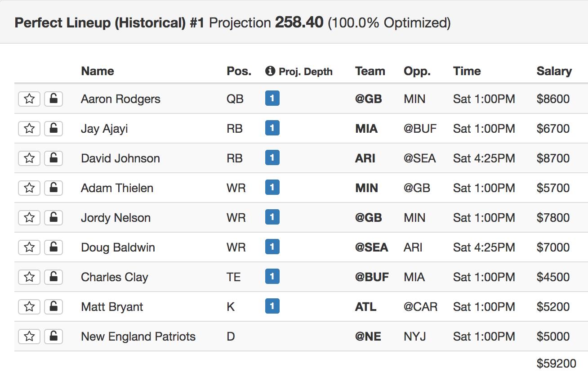Toggle the lock on Doug Baldwin
This screenshot has height=382, width=588.
[x=53, y=247]
